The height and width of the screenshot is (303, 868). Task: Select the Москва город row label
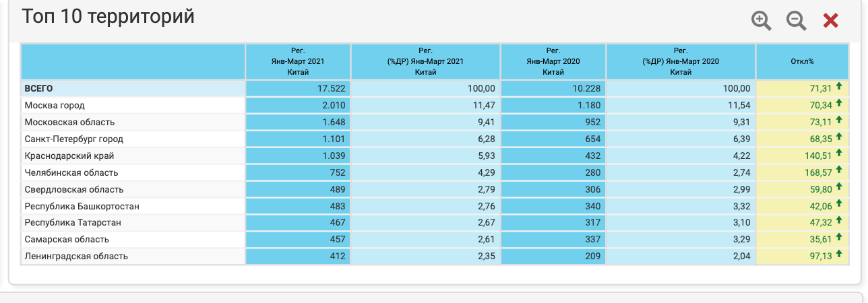click(55, 105)
